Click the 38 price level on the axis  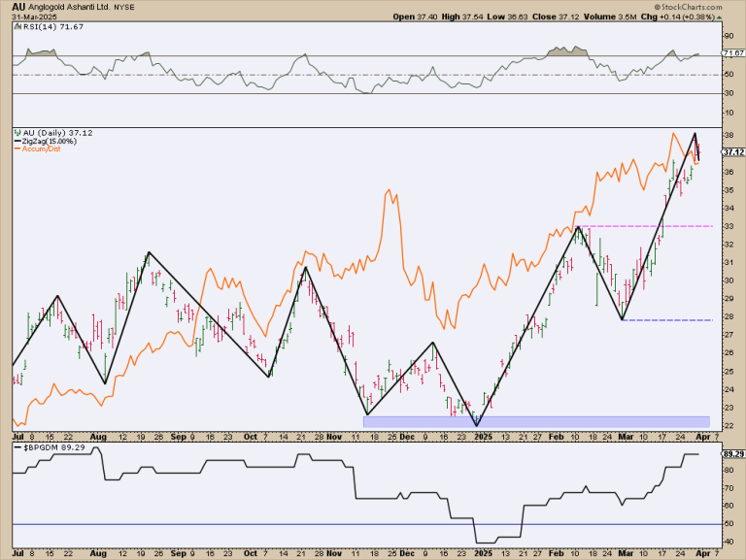click(x=729, y=136)
